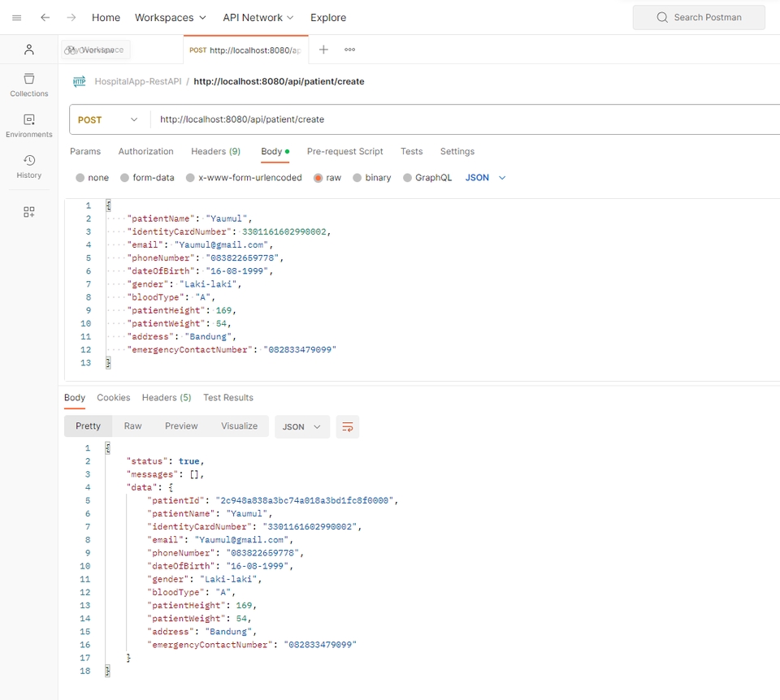The width and height of the screenshot is (780, 700).
Task: Open History in the sidebar
Action: click(29, 166)
